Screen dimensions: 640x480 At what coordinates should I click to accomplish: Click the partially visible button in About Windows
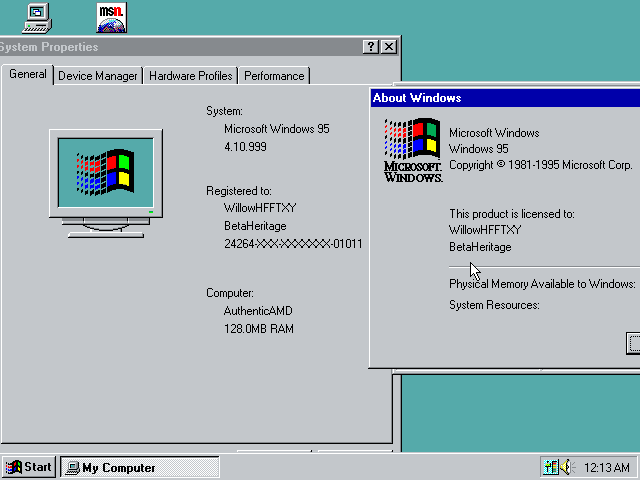(633, 343)
